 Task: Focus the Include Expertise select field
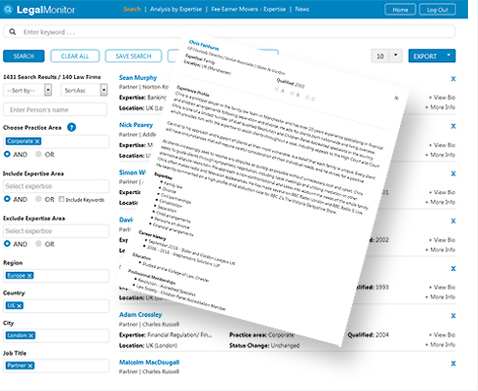coord(56,186)
